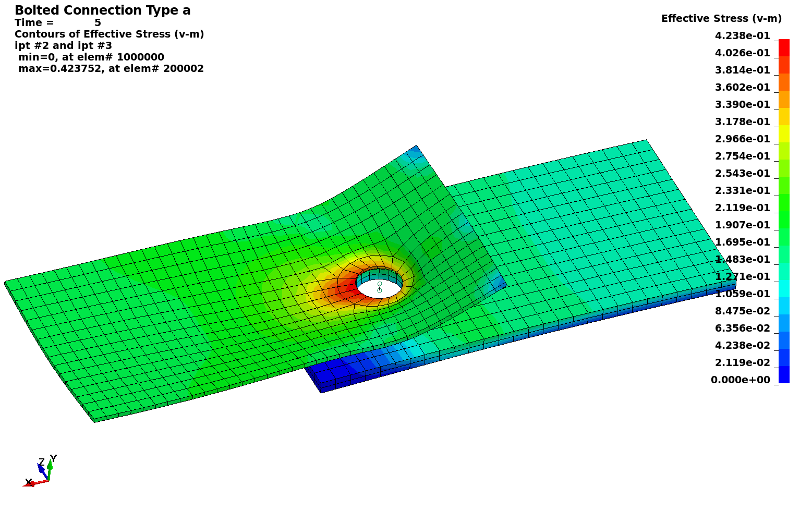Click the 'min=0, at elem# 1000000' line
Image resolution: width=812 pixels, height=511 pixels.
coord(91,57)
